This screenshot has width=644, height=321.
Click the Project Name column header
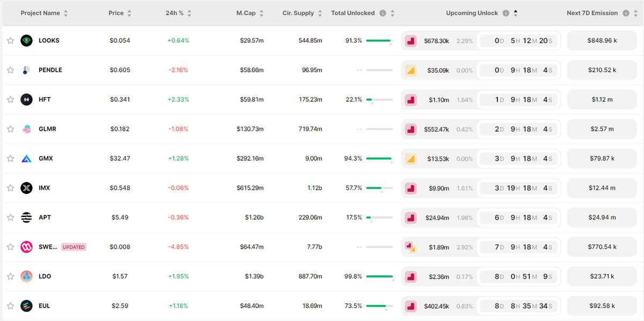click(x=40, y=13)
